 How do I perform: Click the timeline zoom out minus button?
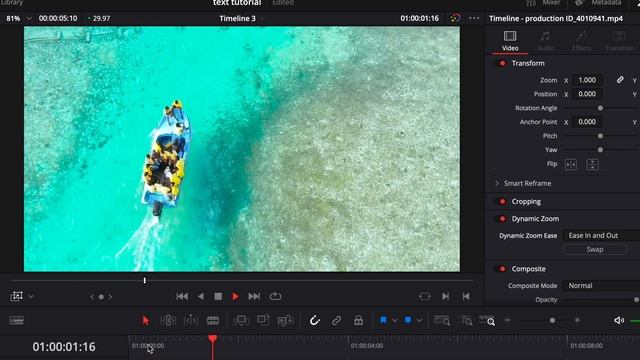pos(507,320)
